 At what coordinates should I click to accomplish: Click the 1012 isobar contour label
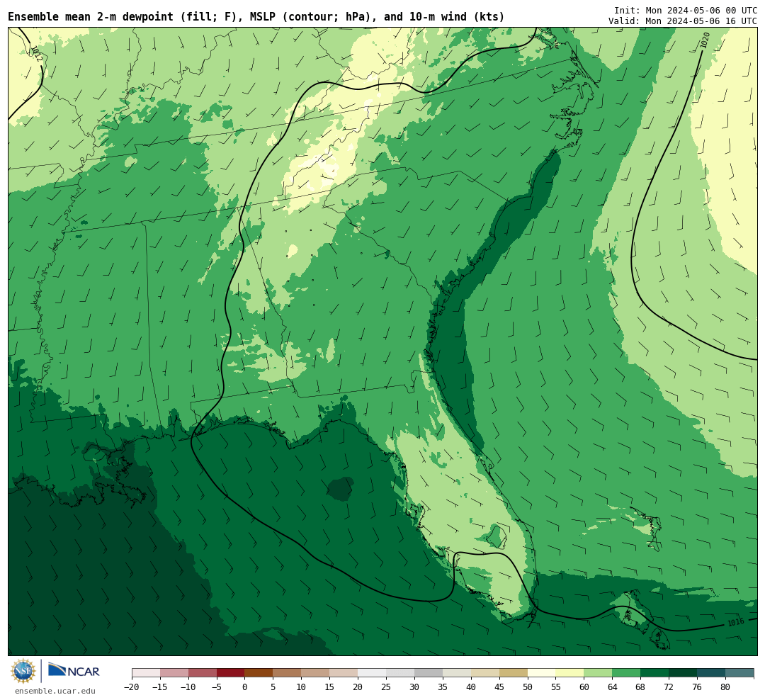coord(37,53)
